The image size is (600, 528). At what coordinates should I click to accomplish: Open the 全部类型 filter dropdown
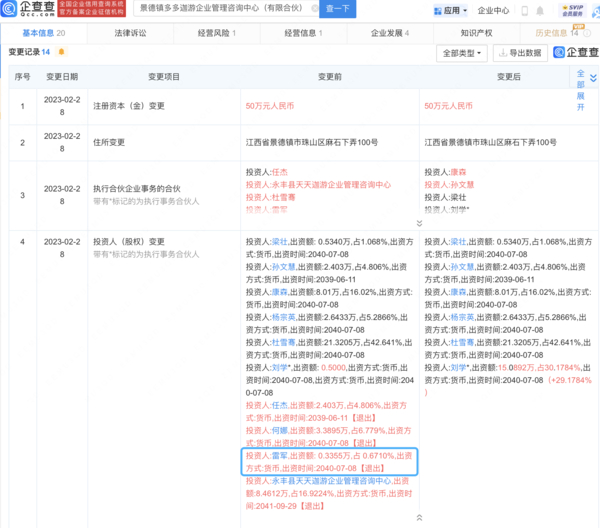click(462, 53)
